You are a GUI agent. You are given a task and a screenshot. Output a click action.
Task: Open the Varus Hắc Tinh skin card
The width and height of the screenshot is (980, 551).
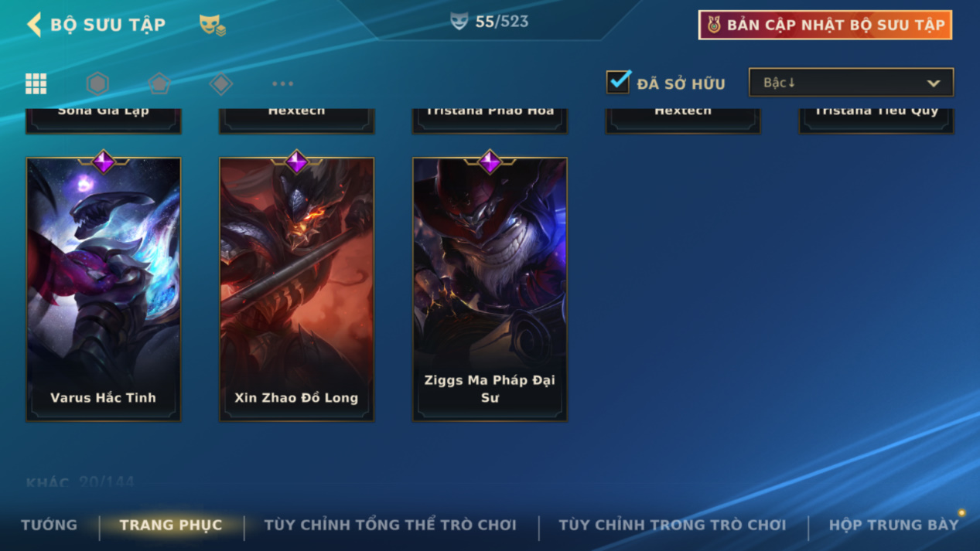104,290
